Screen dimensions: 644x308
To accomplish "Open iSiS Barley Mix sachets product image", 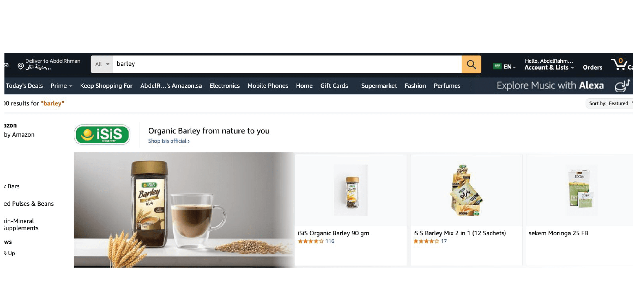I will 466,190.
